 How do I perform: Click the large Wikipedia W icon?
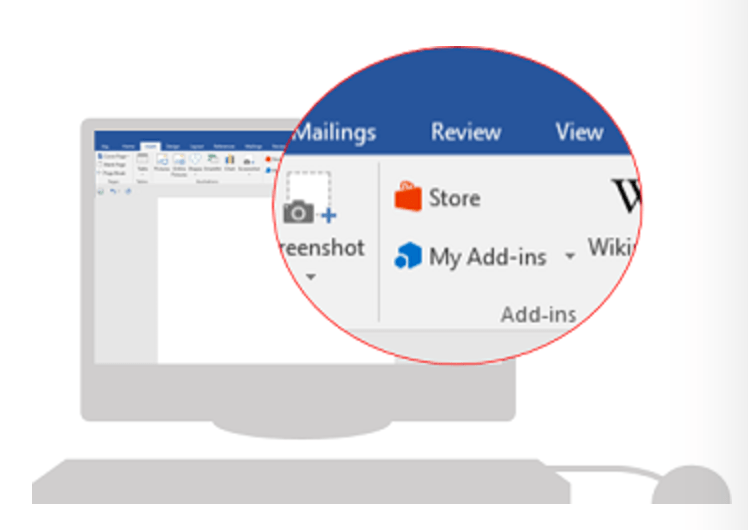tap(626, 196)
